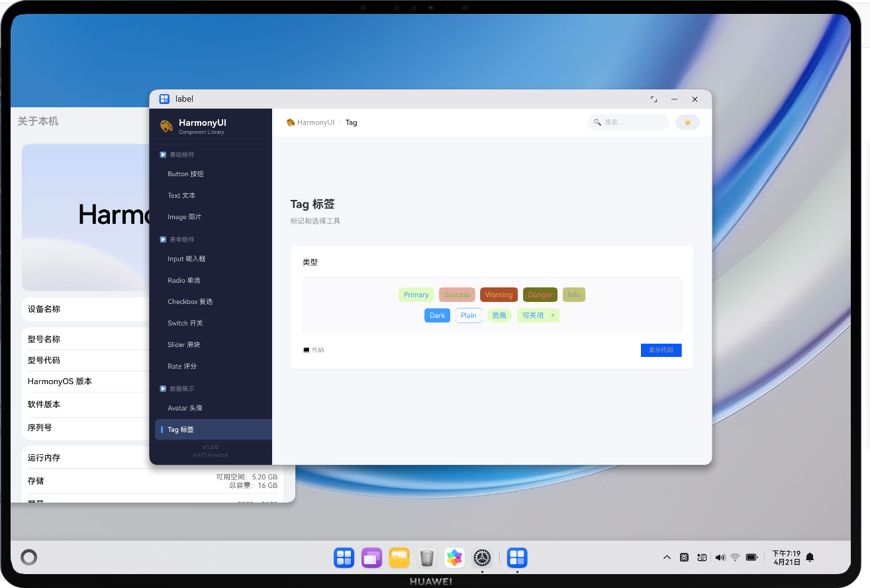Screen dimensions: 870x588
Task: Click the battery tray icon
Action: click(751, 558)
